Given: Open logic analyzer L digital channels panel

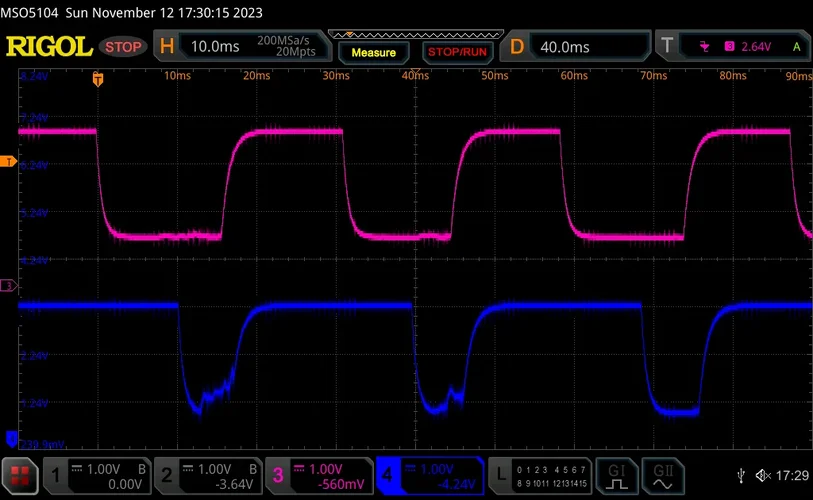Looking at the screenshot, I should (x=540, y=476).
